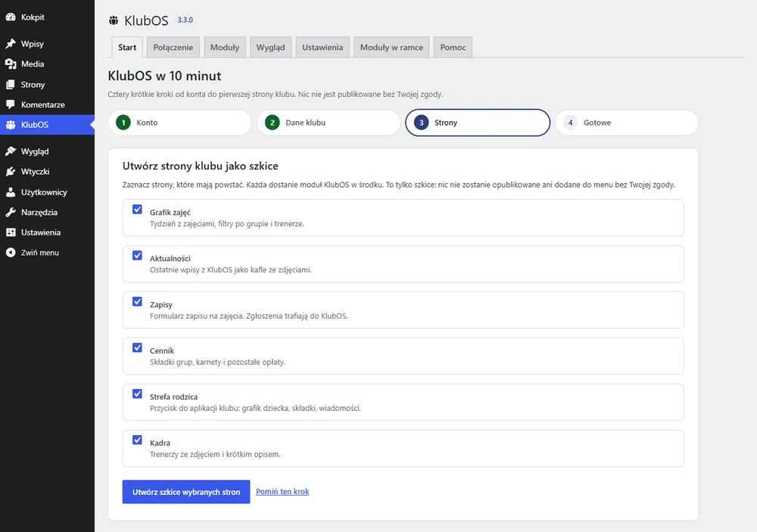This screenshot has width=757, height=532.
Task: Switch to the Połączenie tab
Action: [x=173, y=48]
